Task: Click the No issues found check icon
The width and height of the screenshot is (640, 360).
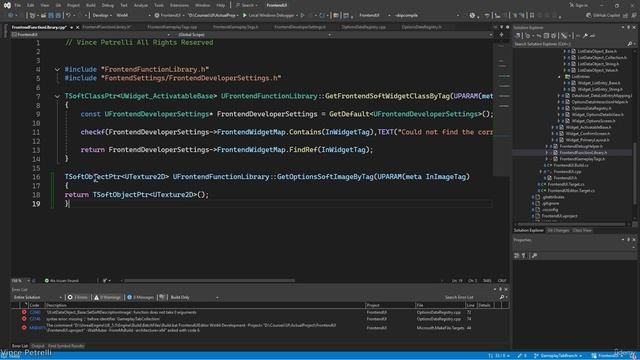Action: tap(47, 281)
